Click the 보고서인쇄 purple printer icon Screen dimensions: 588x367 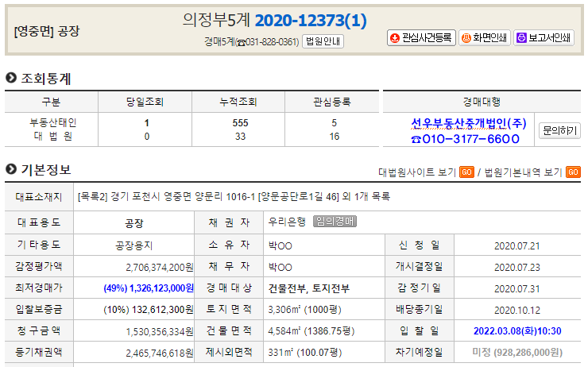pos(521,38)
